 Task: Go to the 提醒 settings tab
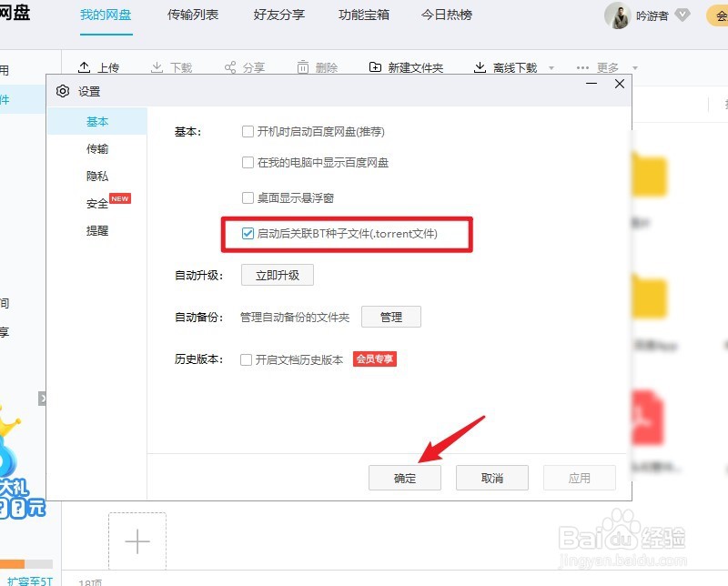[x=97, y=231]
